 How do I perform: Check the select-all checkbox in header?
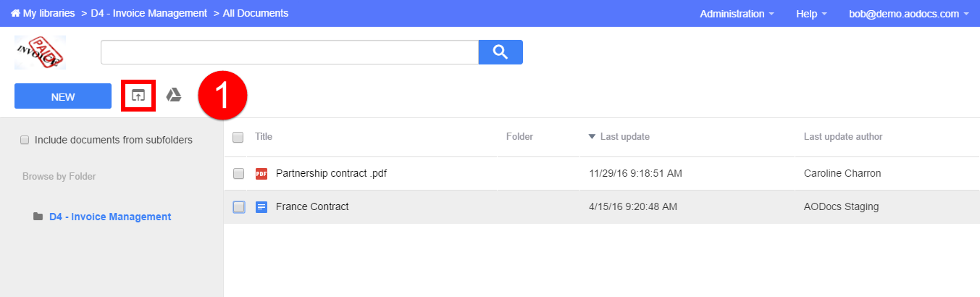238,137
